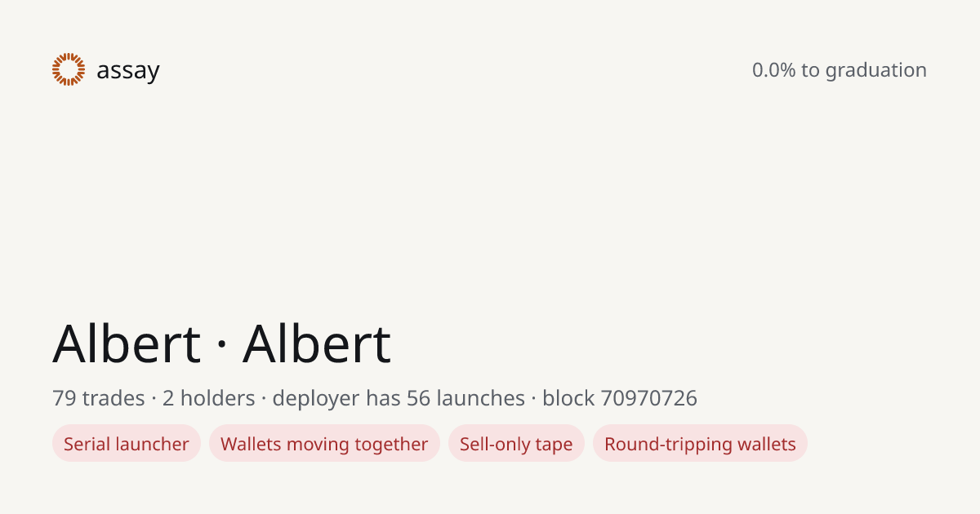Open the Wallets moving together tag
The image size is (980, 514).
pyautogui.click(x=324, y=444)
